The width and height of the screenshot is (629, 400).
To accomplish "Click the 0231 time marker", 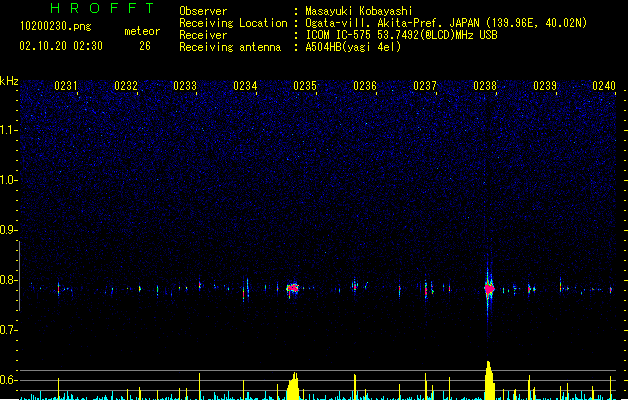I will click(65, 86).
